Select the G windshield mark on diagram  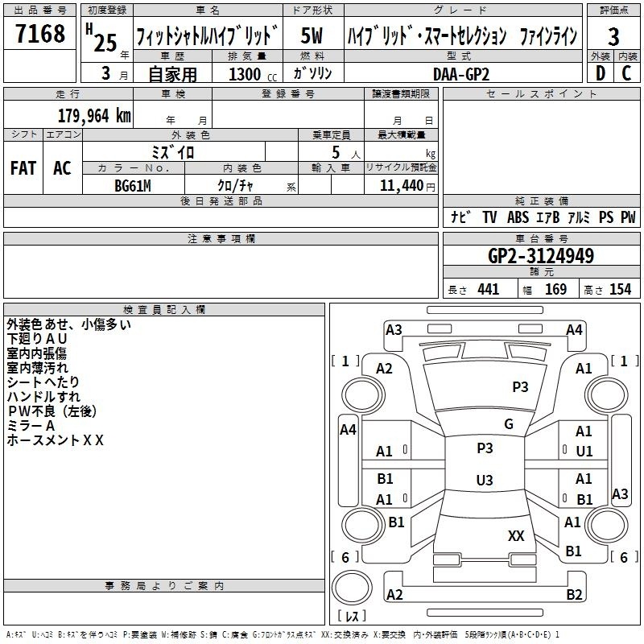[x=508, y=424]
